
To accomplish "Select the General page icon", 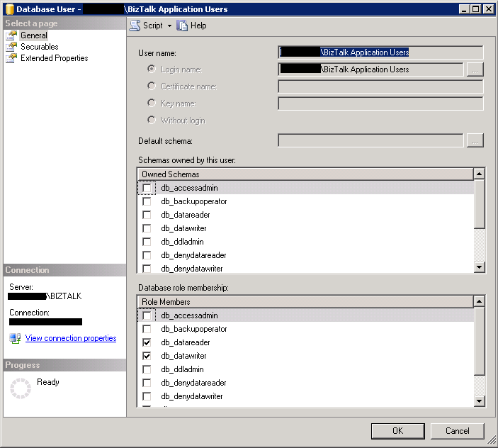I will pos(11,35).
